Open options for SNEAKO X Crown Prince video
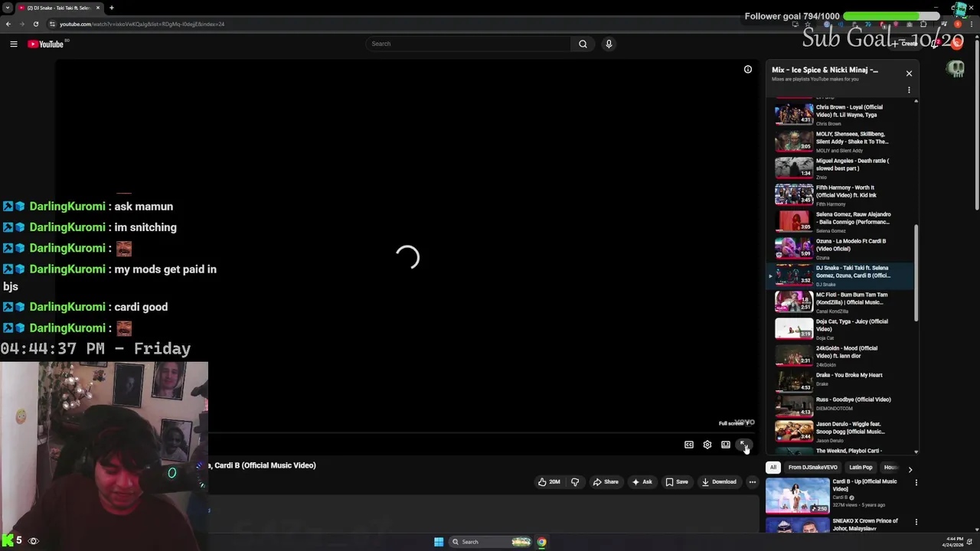980x551 pixels. click(916, 522)
